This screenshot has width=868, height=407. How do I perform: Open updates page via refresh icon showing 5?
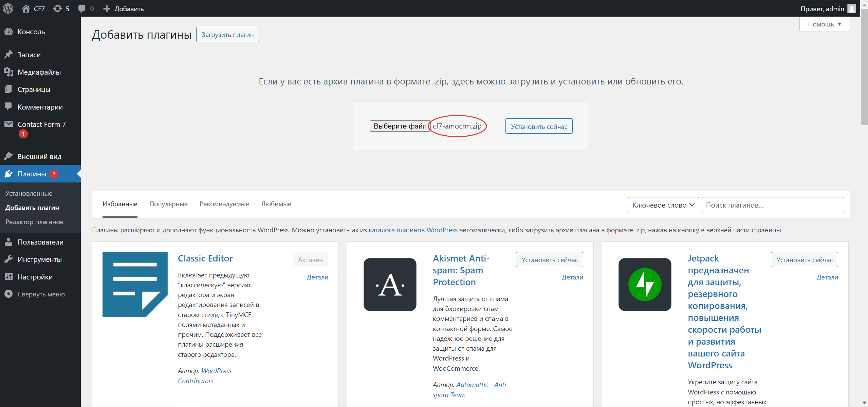coord(61,8)
